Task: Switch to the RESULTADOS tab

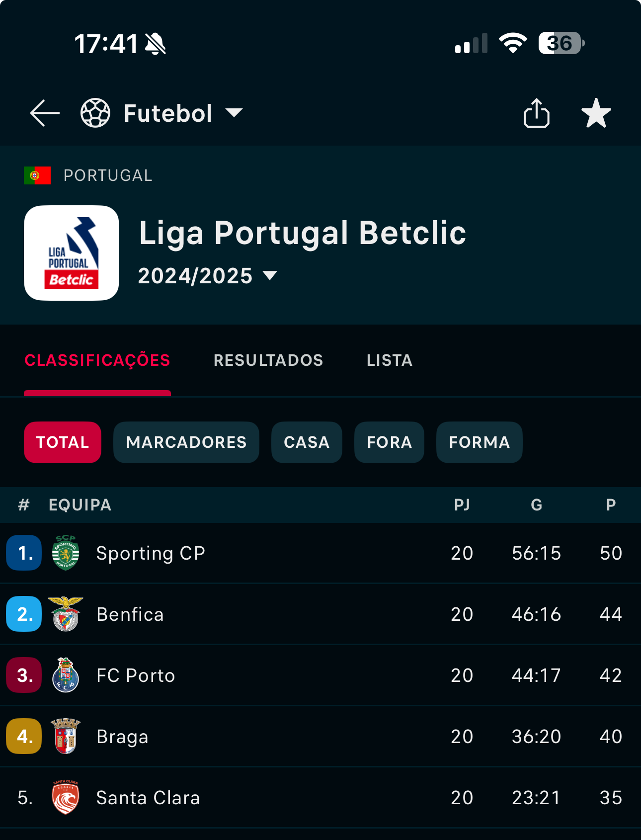Action: tap(268, 360)
